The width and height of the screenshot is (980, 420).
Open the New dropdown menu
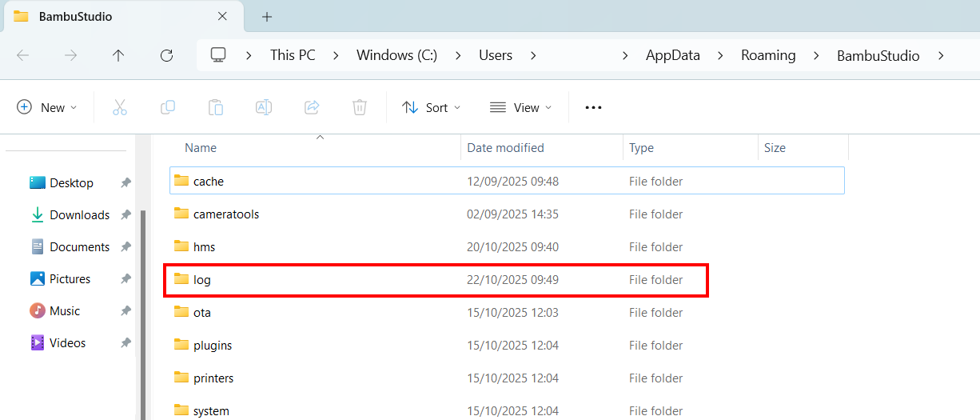(47, 107)
